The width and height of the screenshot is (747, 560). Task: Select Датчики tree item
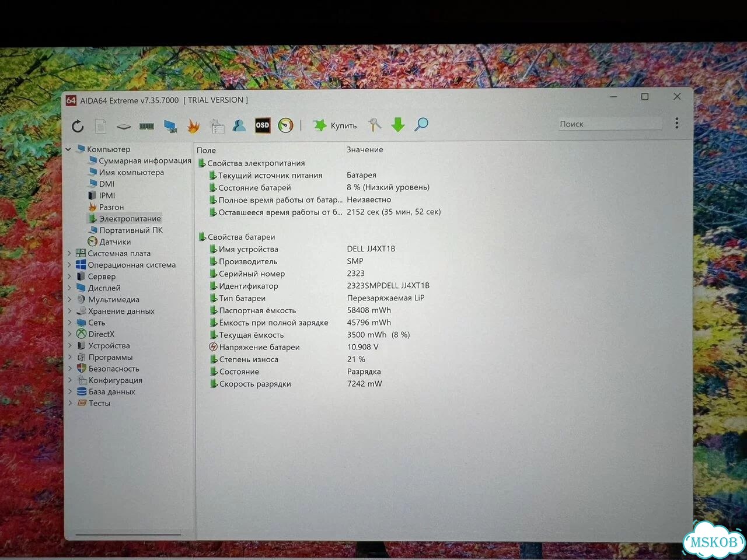coord(109,242)
